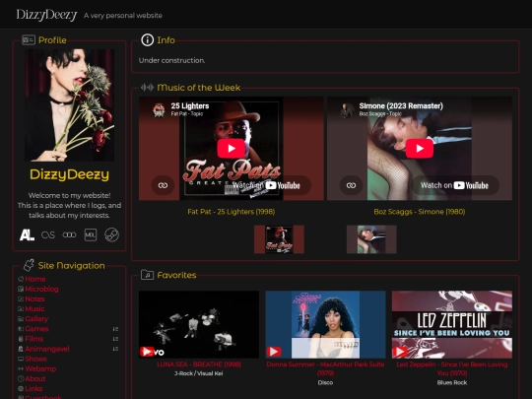This screenshot has height=399, width=532.
Task: Open Links in site navigation
Action: (33, 388)
